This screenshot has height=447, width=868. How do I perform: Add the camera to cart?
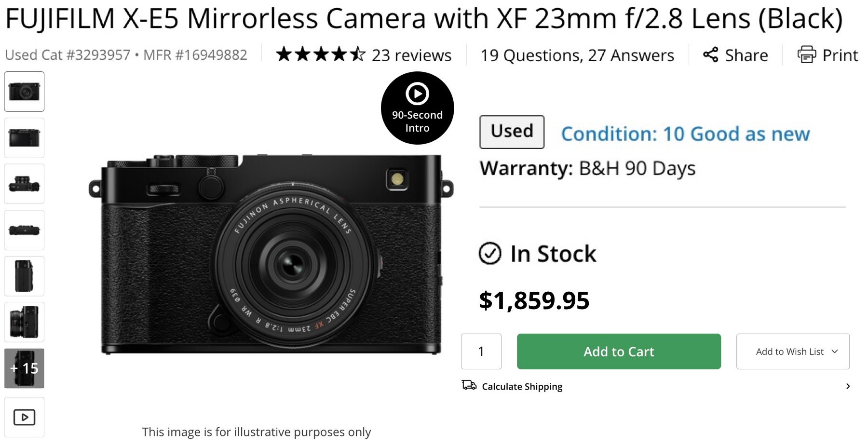click(618, 352)
